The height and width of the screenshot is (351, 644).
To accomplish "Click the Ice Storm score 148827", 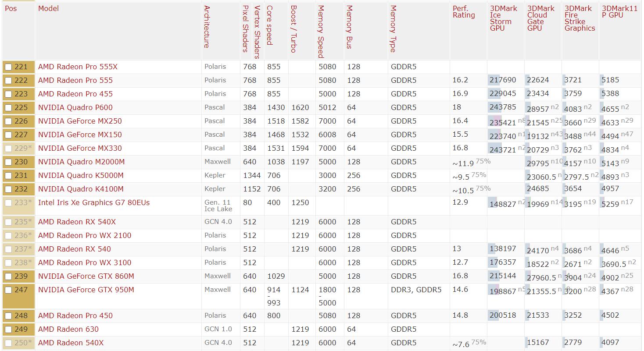I will click(503, 205).
